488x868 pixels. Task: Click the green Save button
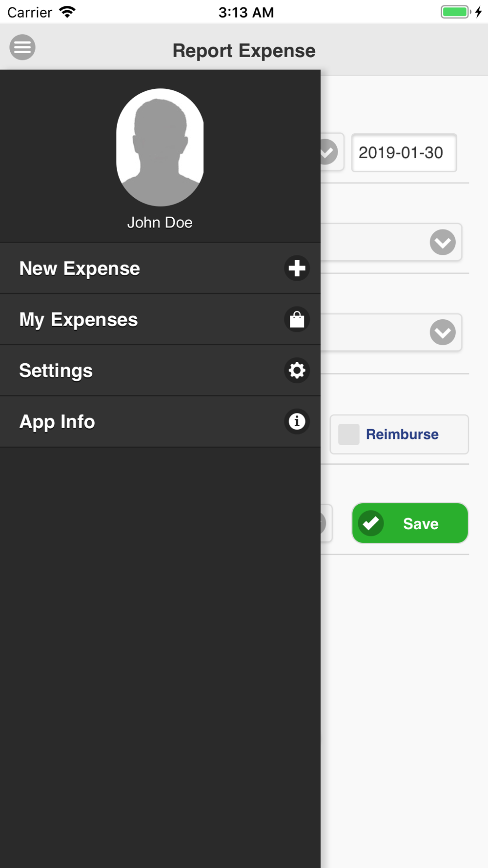410,523
